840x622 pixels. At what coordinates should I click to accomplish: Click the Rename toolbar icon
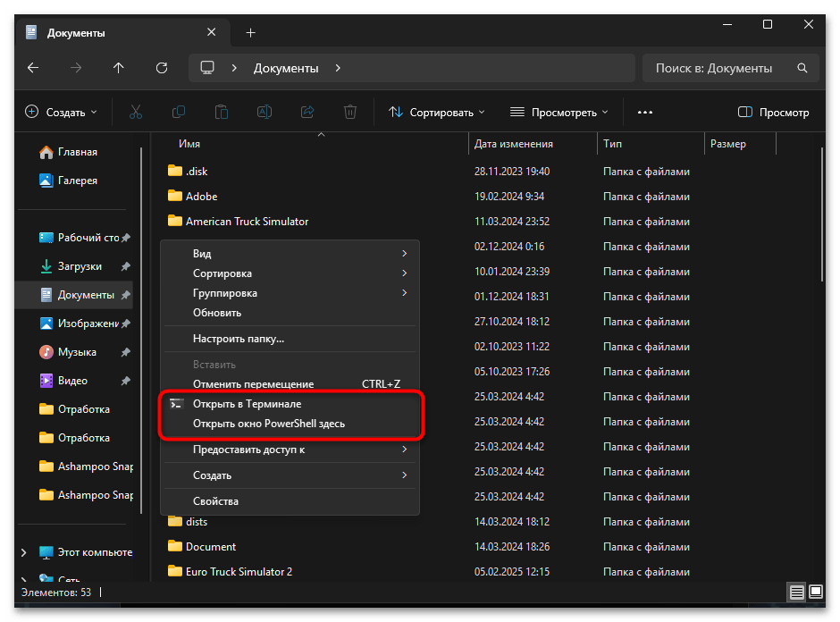click(x=265, y=112)
